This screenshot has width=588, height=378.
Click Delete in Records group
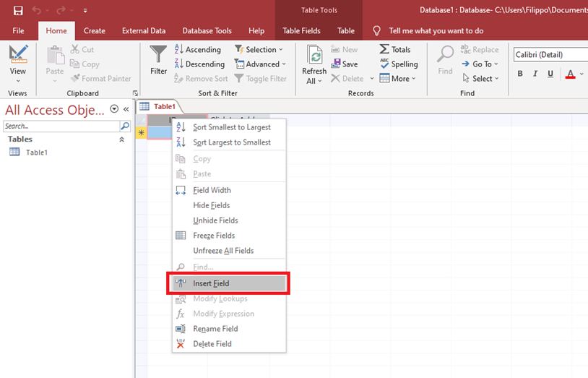tap(347, 79)
